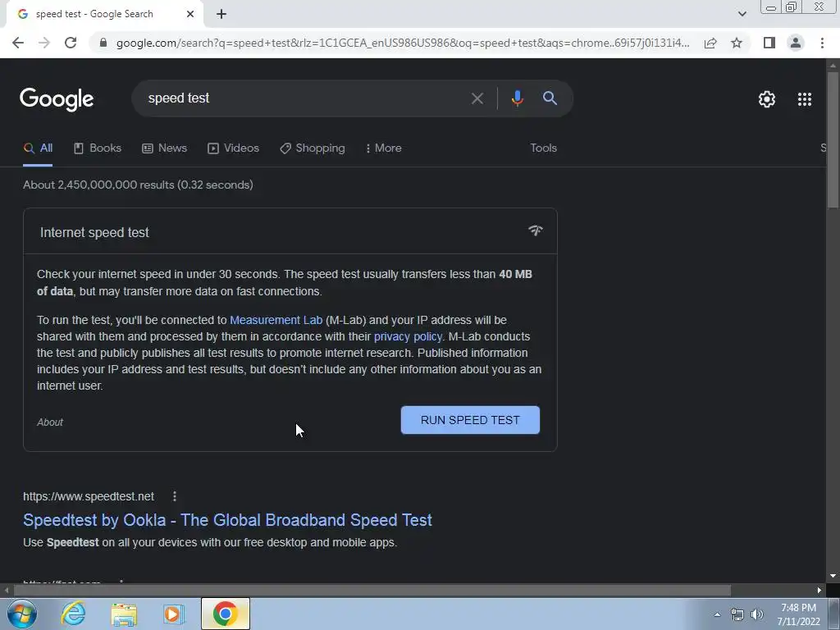Click the scroll down arrow

833,576
